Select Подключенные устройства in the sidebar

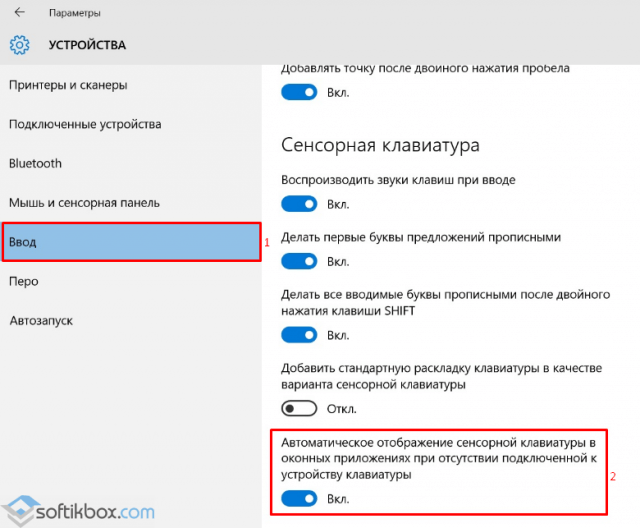point(85,124)
